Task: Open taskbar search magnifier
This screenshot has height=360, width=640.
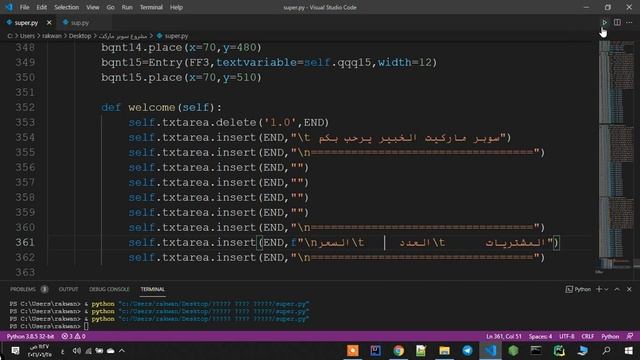Action: click(x=606, y=351)
